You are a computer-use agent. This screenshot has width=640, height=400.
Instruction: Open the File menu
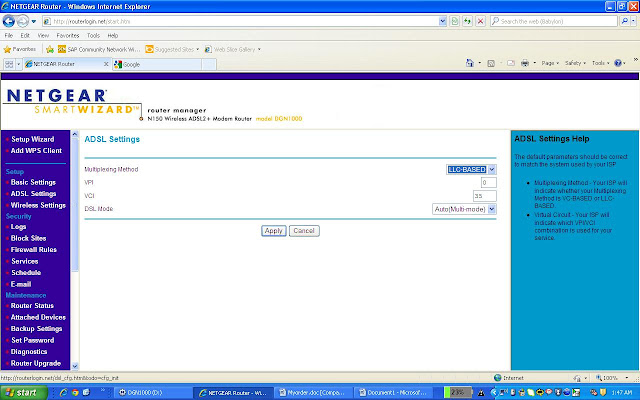[x=9, y=36]
